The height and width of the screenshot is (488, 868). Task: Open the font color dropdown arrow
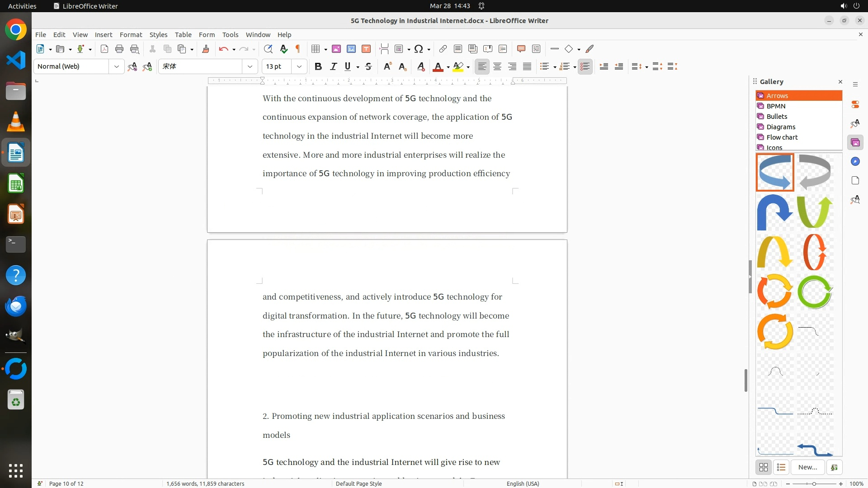[x=448, y=67]
